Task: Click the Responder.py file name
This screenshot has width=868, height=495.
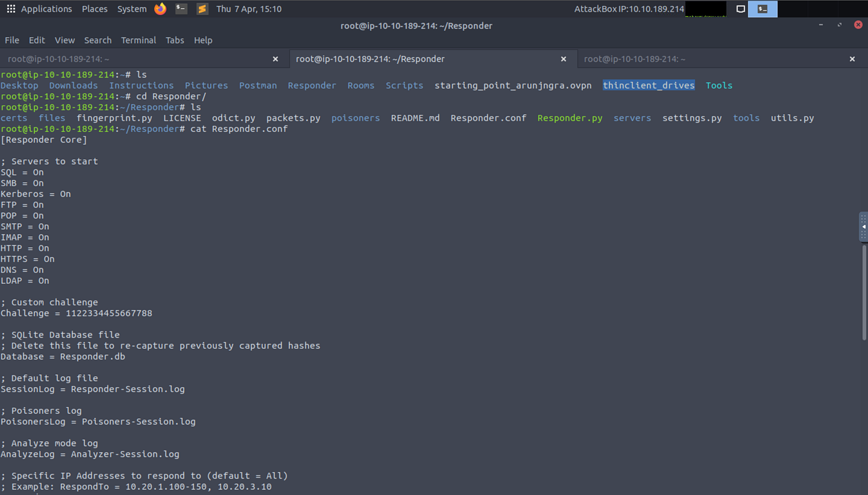Action: point(570,118)
